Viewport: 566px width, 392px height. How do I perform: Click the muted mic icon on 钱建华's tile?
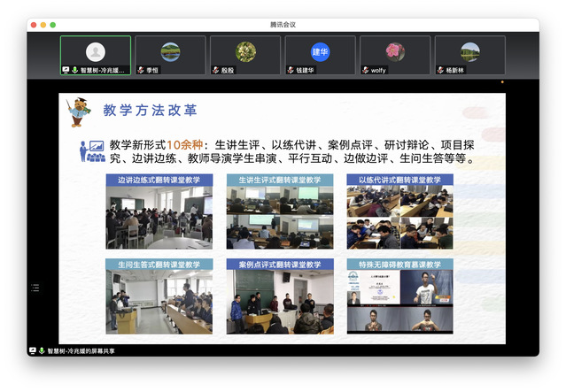pos(291,70)
